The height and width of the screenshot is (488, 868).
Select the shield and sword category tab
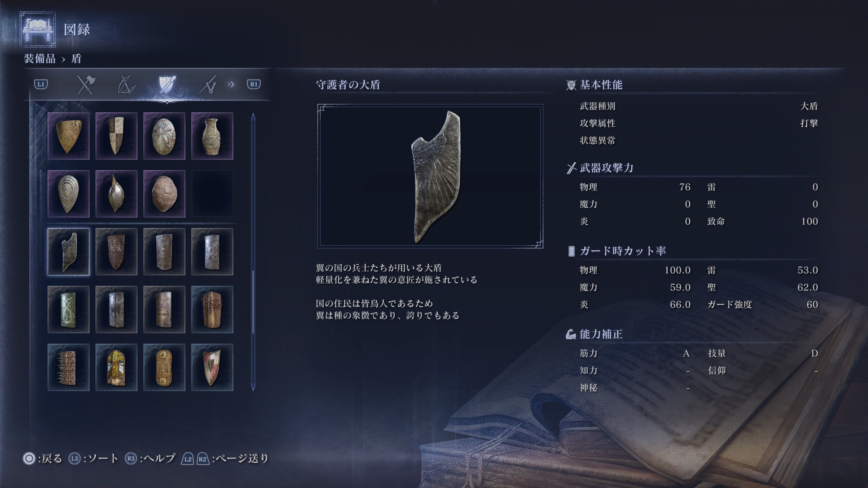(167, 84)
